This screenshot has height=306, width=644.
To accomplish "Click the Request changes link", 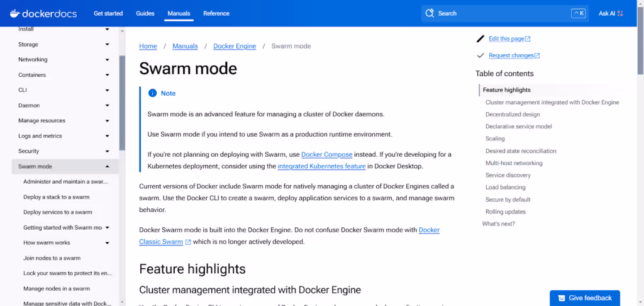I will [511, 55].
